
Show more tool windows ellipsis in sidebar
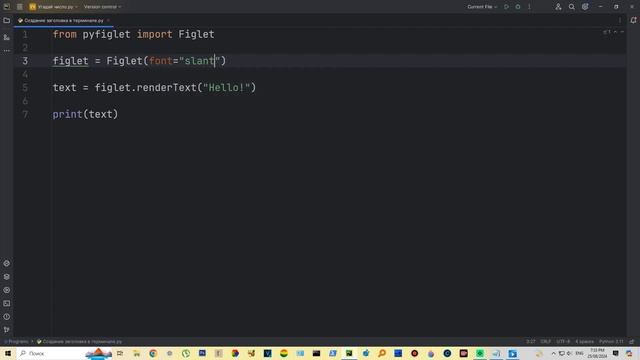click(7, 51)
